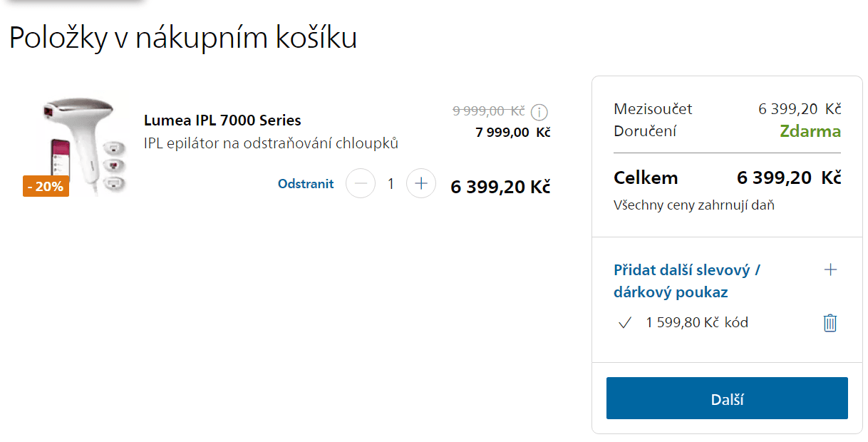The height and width of the screenshot is (442, 868).
Task: Click the quantity field showing 1
Action: point(391,184)
